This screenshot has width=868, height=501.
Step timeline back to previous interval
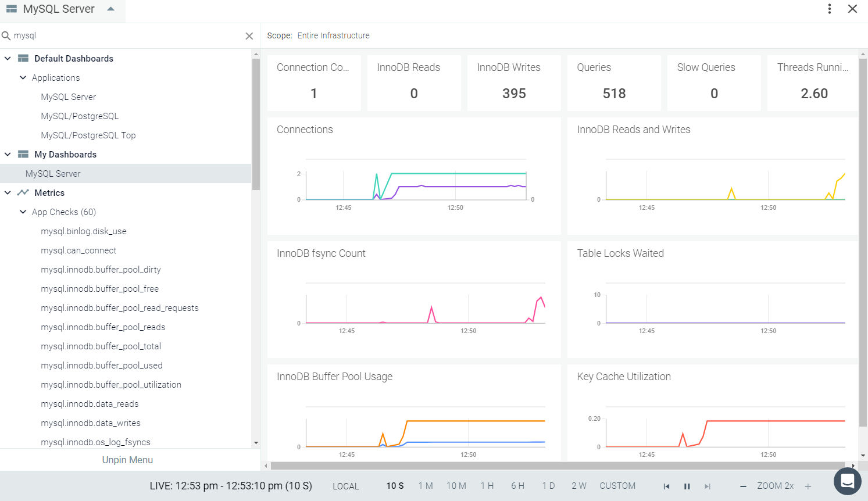[666, 486]
